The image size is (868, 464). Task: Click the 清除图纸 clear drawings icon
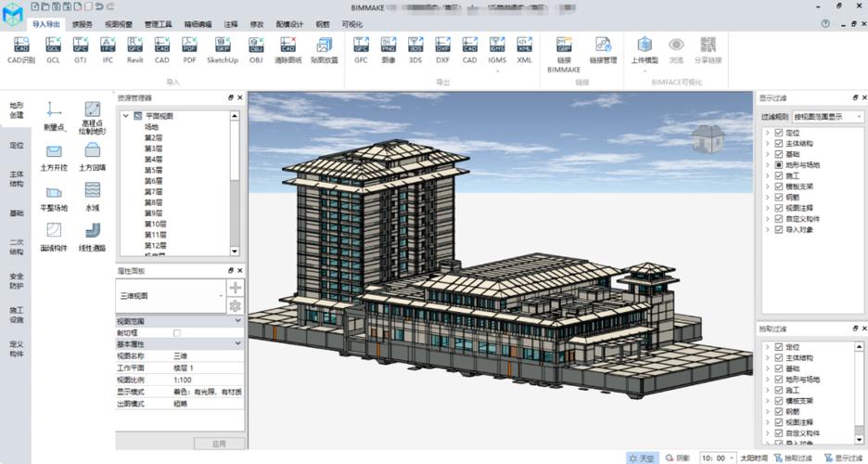287,50
